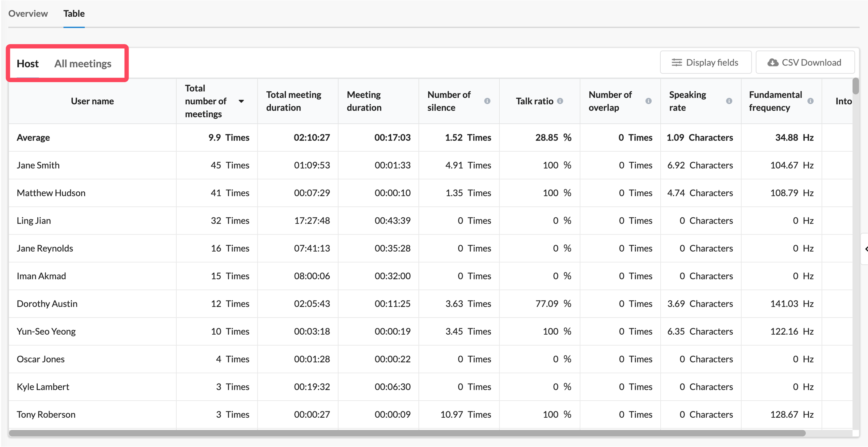Click the CSV Download button
Viewport: 868px width, 447px height.
click(805, 63)
